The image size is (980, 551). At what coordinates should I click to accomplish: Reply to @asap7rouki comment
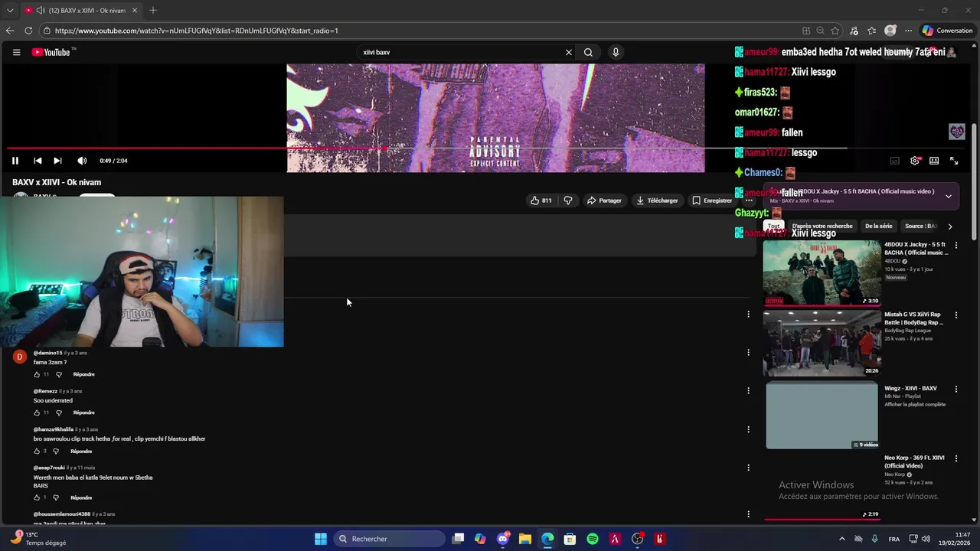click(x=81, y=497)
